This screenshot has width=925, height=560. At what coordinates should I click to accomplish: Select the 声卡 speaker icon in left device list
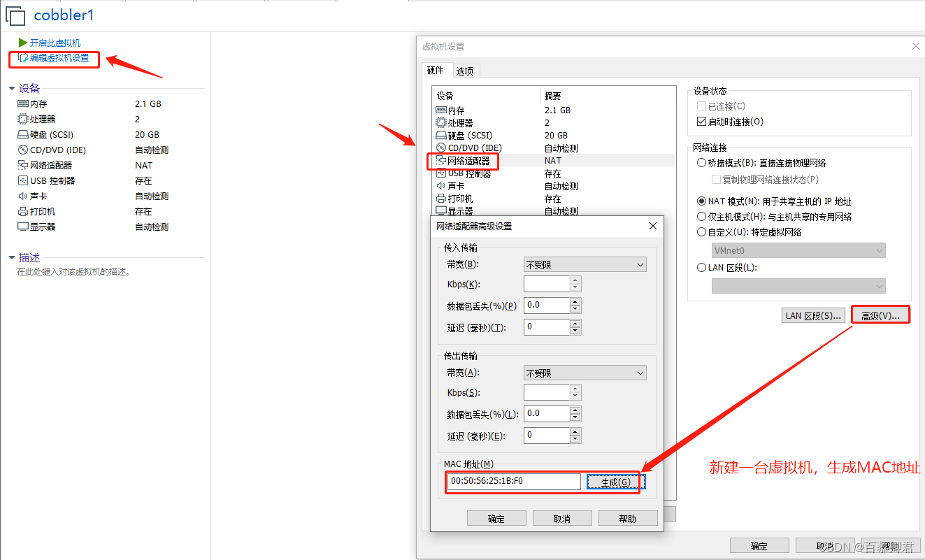[x=23, y=196]
